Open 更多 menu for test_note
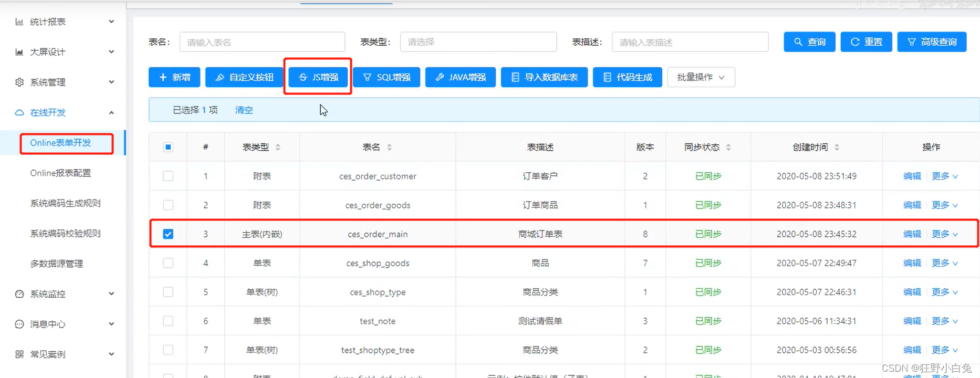Viewport: 980px width, 378px height. tap(945, 321)
